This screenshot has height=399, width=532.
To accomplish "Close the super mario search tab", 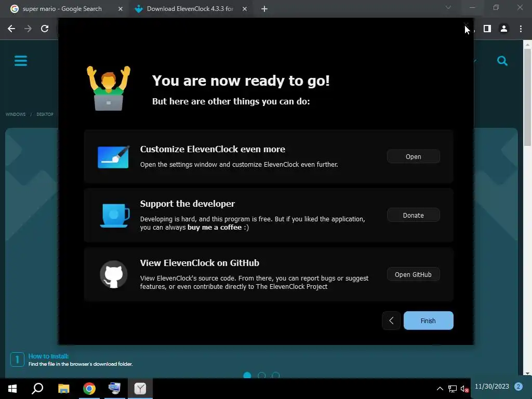I will coord(121,9).
